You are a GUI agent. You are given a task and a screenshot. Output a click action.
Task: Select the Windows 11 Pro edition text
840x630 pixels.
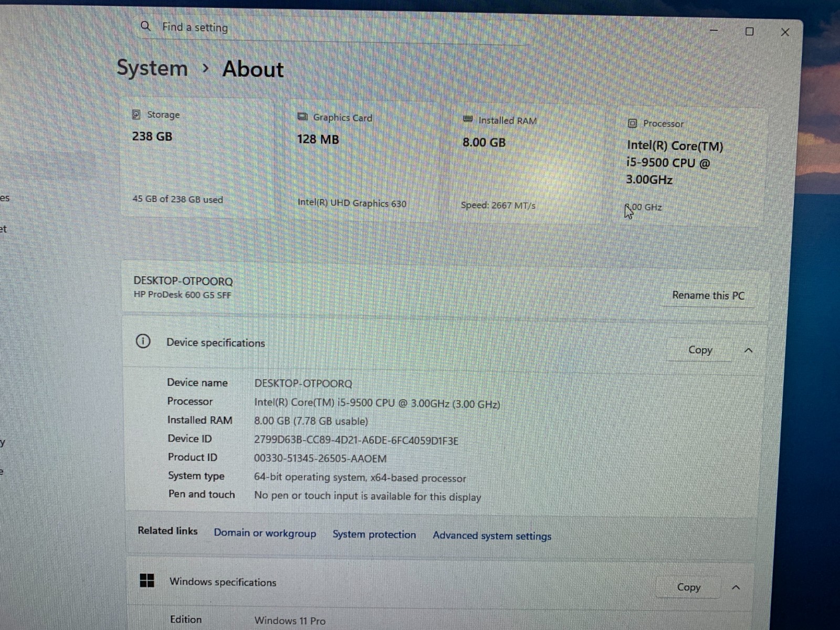point(290,621)
